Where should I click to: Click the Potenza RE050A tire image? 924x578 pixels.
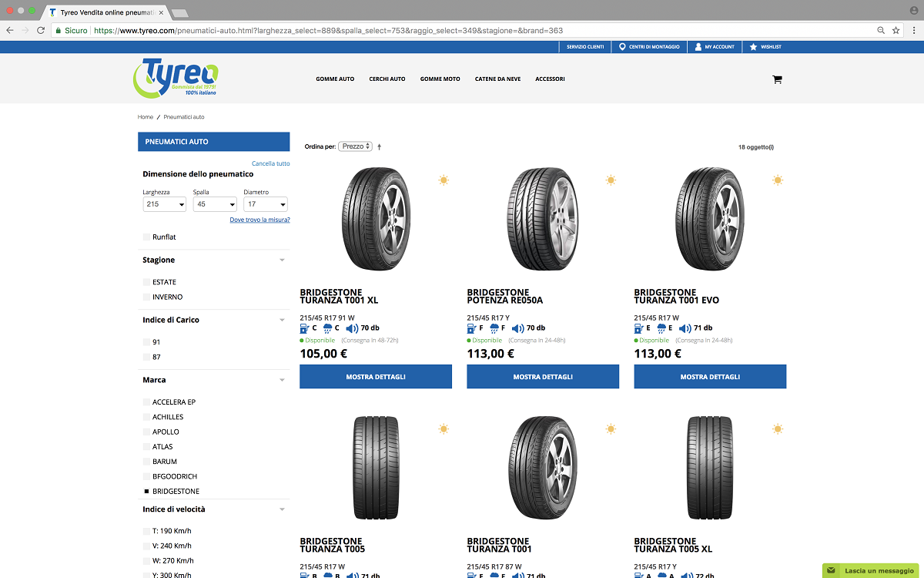point(543,218)
